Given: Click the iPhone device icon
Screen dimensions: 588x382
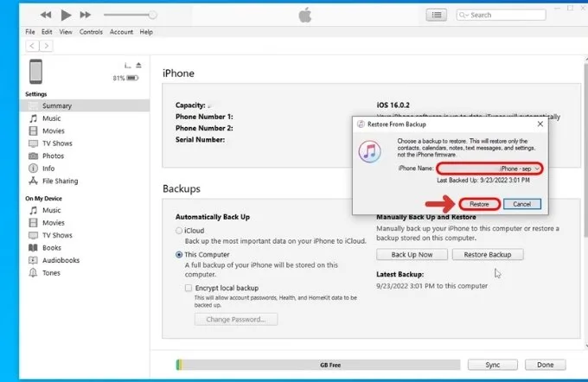Looking at the screenshot, I should [x=36, y=71].
